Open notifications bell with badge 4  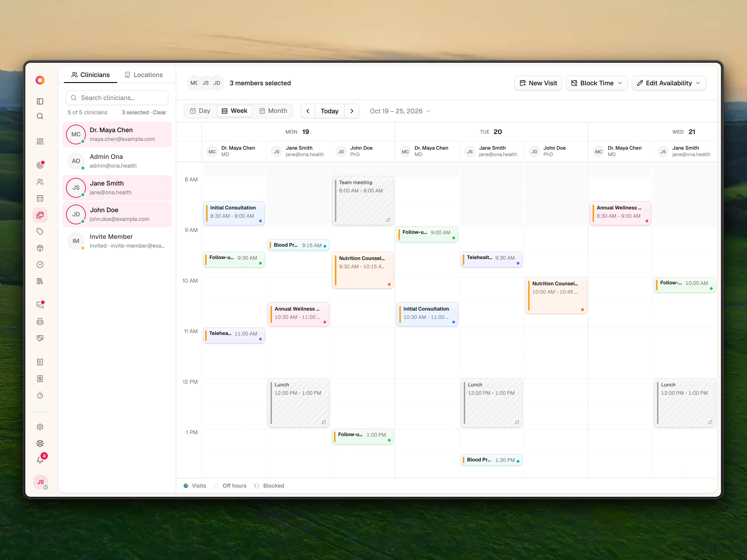click(x=40, y=460)
